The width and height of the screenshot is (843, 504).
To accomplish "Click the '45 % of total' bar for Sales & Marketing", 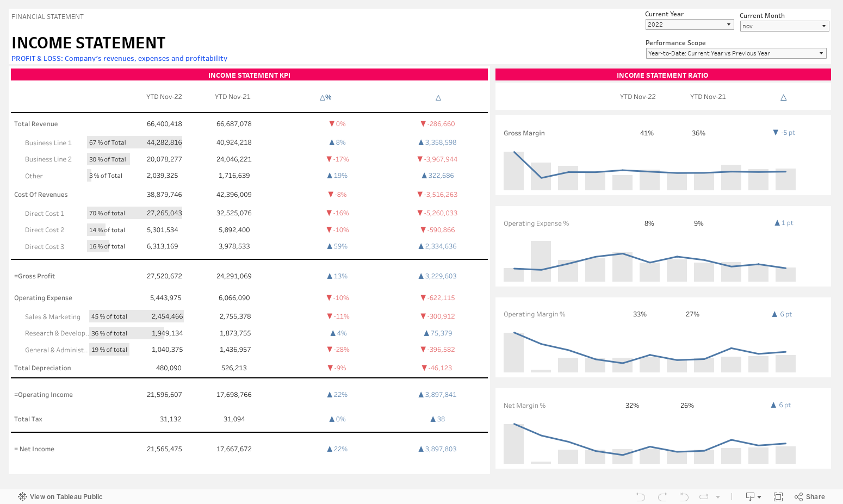I will [137, 316].
